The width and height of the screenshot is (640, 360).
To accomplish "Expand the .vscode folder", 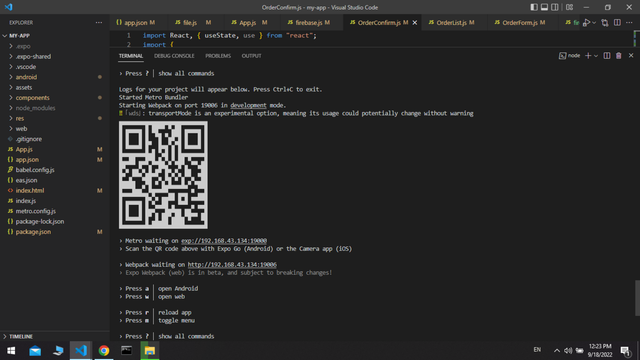I will (x=55, y=67).
